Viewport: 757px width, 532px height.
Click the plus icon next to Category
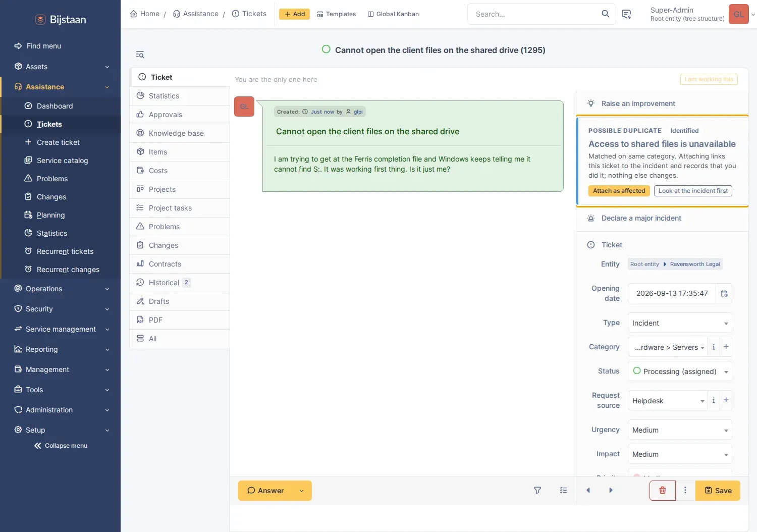(x=726, y=347)
